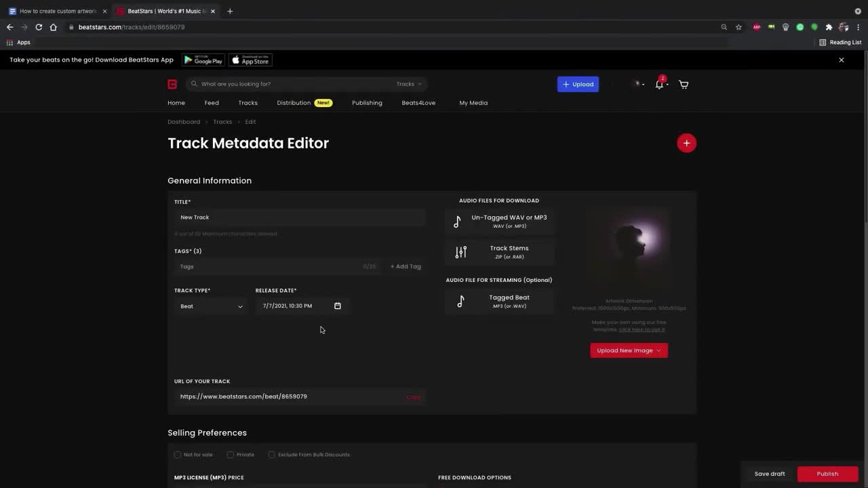The image size is (868, 488).
Task: Click the Title field with New Track
Action: (x=300, y=218)
